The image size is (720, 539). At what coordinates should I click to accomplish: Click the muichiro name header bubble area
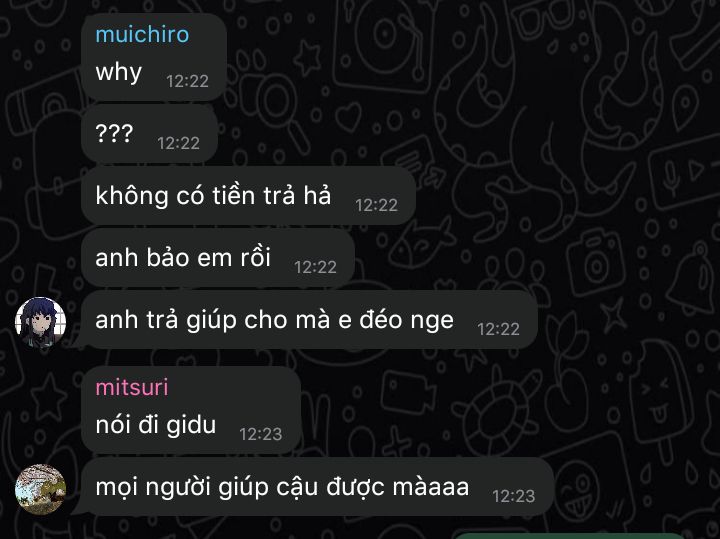pyautogui.click(x=154, y=57)
